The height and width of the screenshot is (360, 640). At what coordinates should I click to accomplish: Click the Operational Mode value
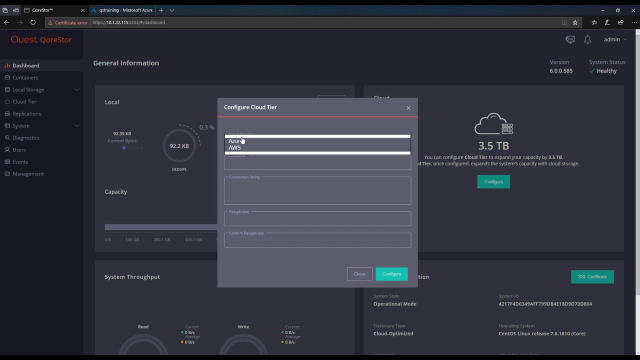(395, 304)
